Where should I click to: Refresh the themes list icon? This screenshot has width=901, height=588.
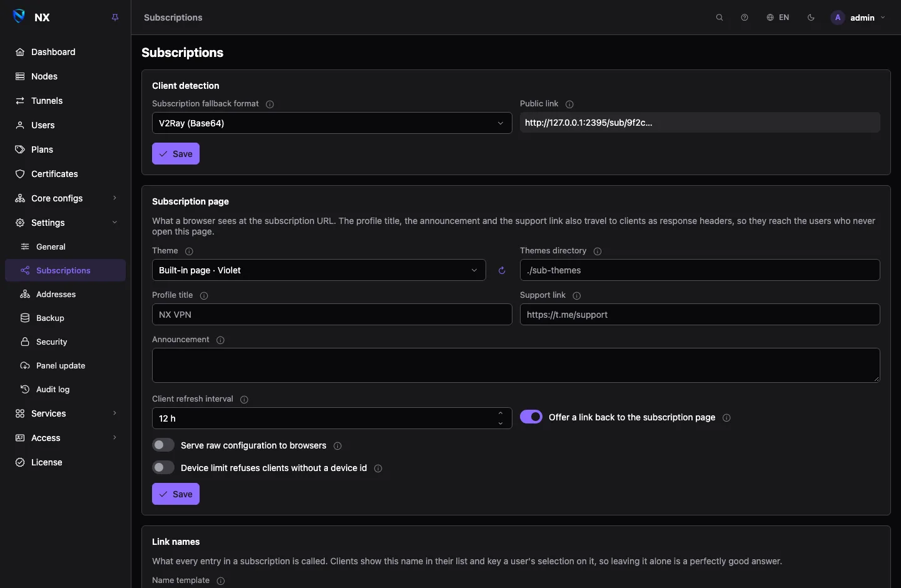point(502,270)
